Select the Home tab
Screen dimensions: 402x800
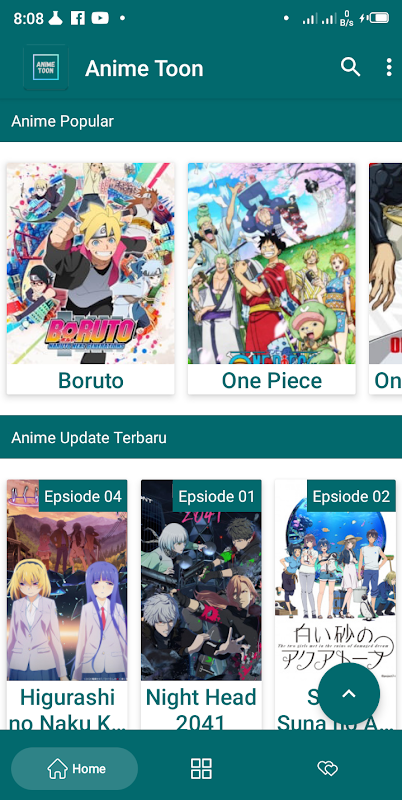[74, 768]
